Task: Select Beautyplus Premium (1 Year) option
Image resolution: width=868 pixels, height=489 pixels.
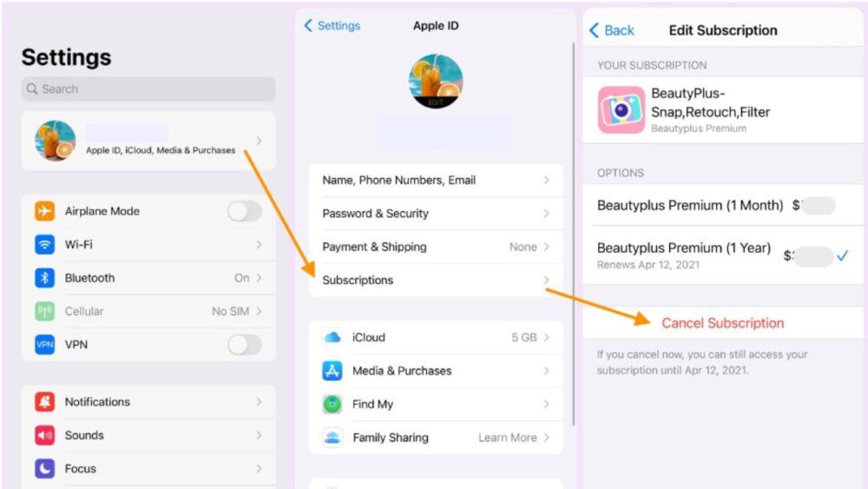Action: coord(722,254)
